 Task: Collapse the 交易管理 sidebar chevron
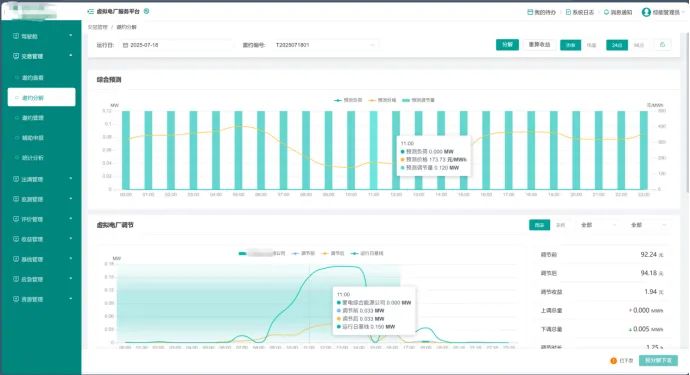(70, 55)
